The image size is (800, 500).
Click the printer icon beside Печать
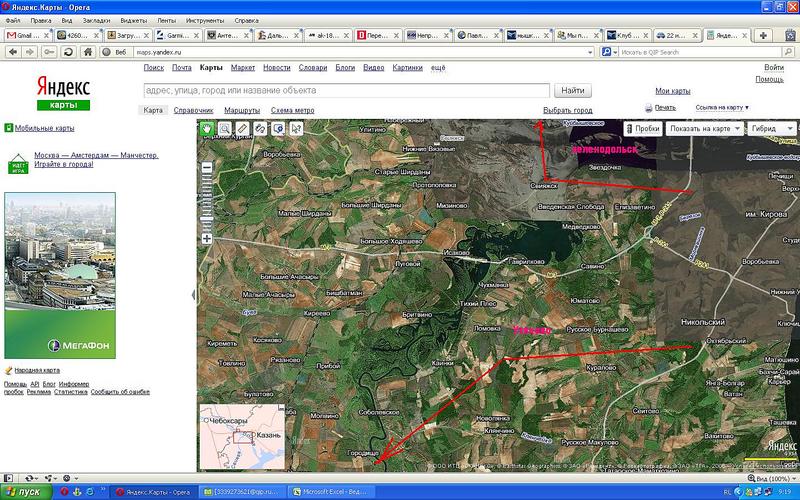648,108
